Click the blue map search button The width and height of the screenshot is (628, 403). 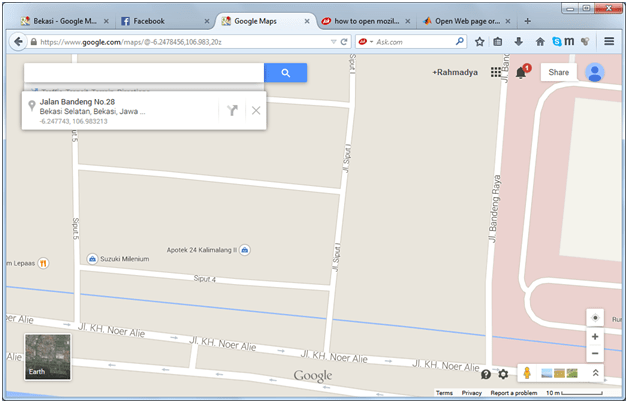[x=285, y=73]
